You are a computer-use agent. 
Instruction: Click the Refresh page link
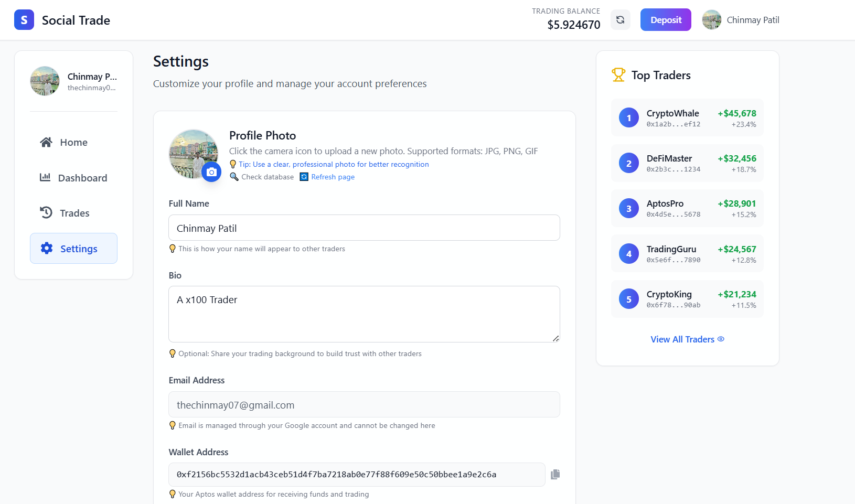(333, 177)
